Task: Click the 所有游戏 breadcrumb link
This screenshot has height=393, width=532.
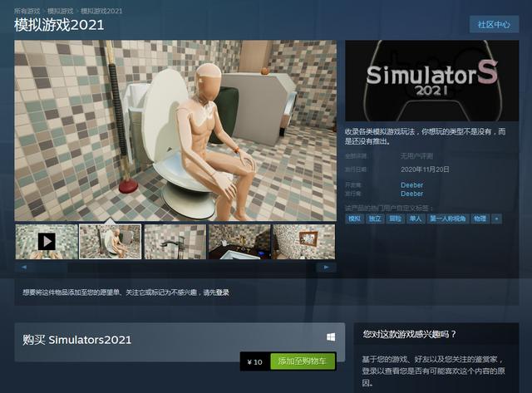Action: (27, 11)
